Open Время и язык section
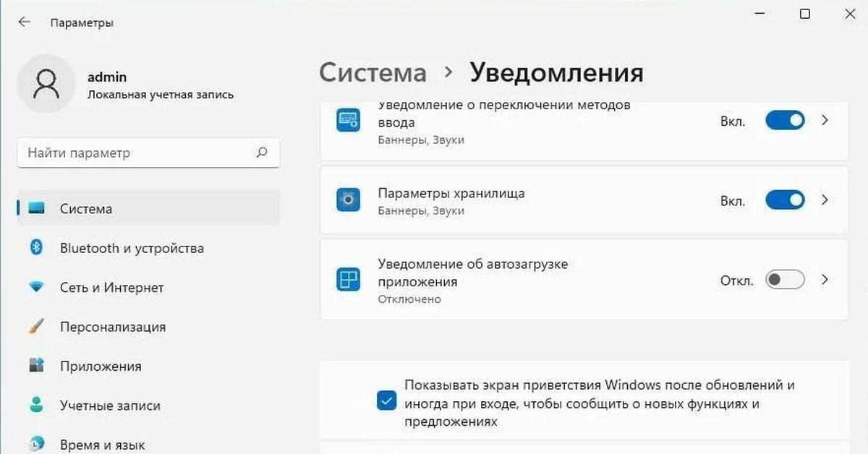 pyautogui.click(x=148, y=444)
